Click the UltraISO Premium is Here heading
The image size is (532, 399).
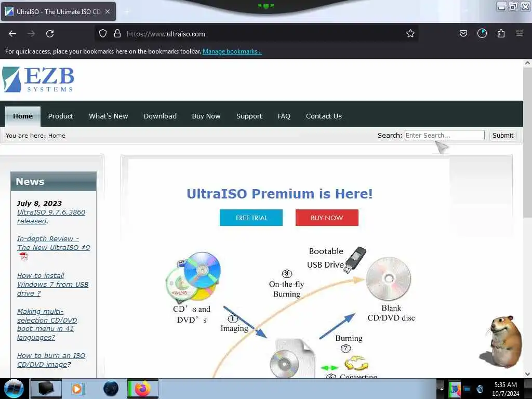(280, 194)
